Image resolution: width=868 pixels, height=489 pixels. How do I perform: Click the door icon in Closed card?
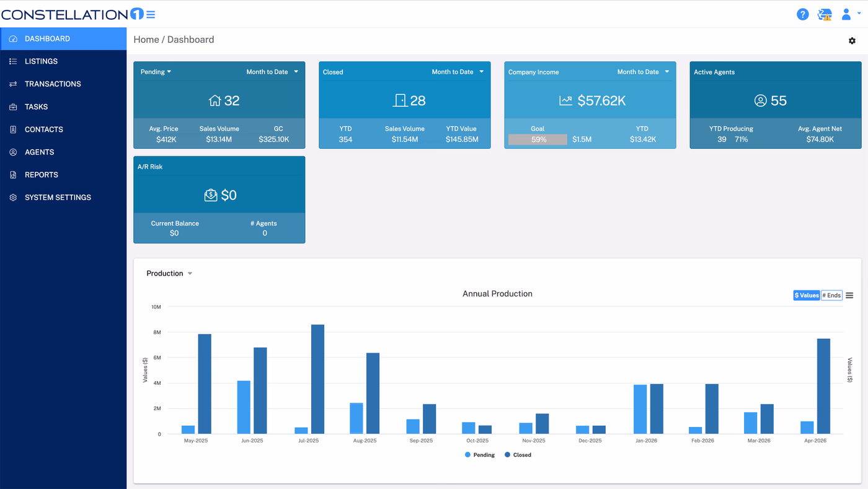[400, 101]
